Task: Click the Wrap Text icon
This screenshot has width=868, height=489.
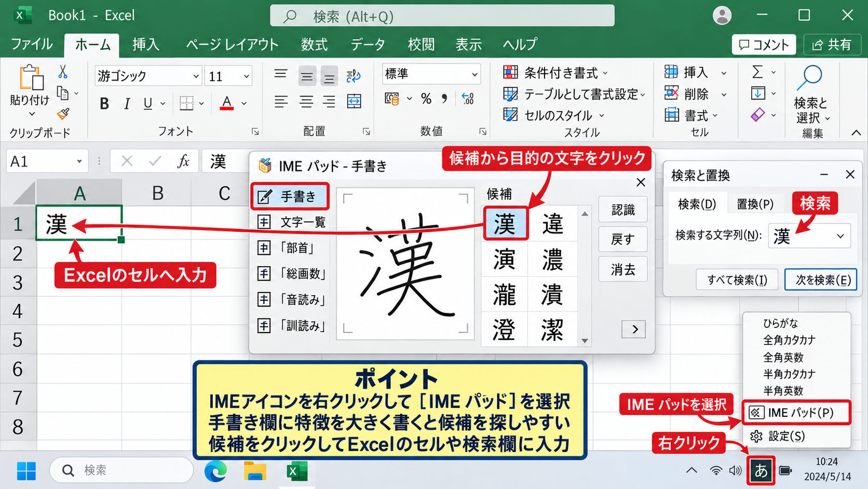Action: point(354,76)
